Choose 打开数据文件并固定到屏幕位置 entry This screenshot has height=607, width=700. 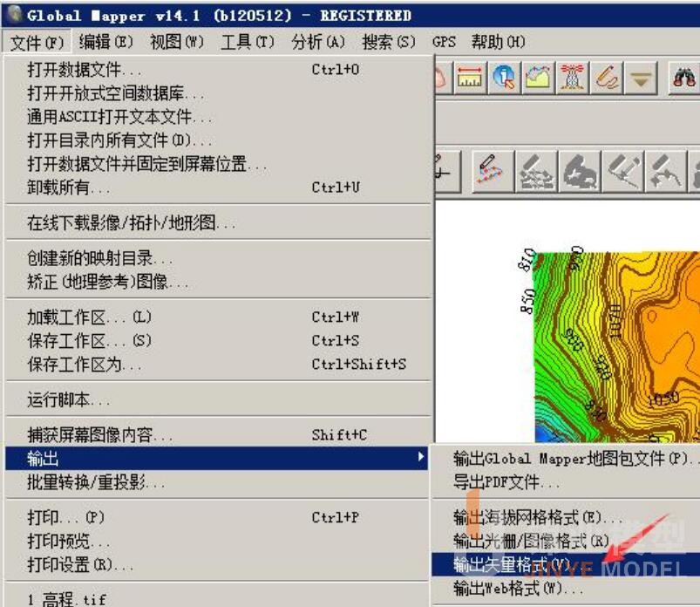coord(218,164)
